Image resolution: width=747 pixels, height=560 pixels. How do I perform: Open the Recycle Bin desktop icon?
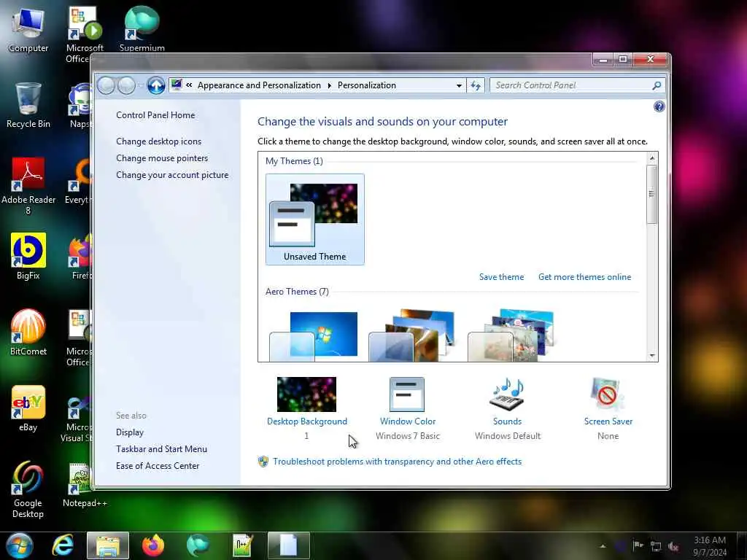click(x=28, y=105)
